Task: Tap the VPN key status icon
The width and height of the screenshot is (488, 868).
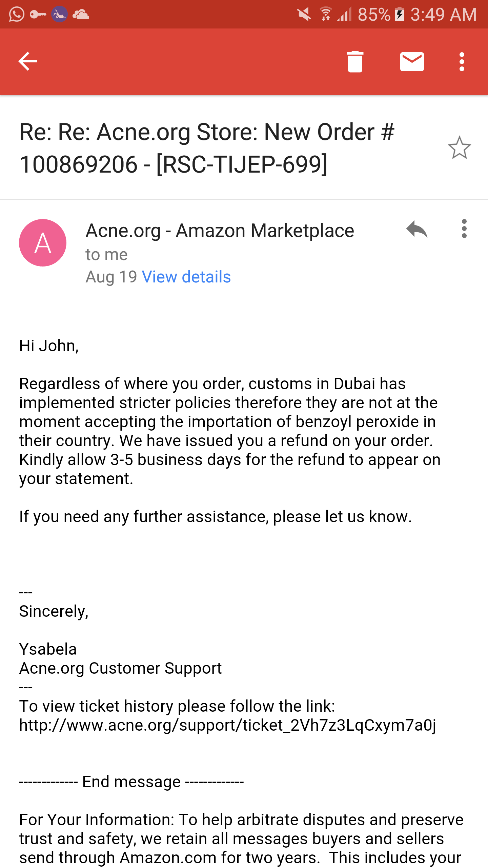Action: point(38,15)
